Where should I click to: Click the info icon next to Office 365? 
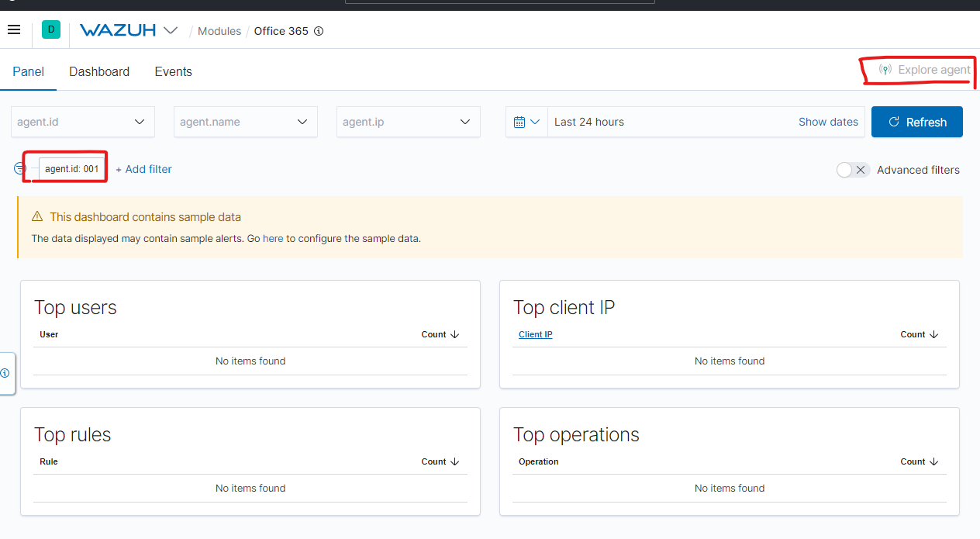[318, 31]
